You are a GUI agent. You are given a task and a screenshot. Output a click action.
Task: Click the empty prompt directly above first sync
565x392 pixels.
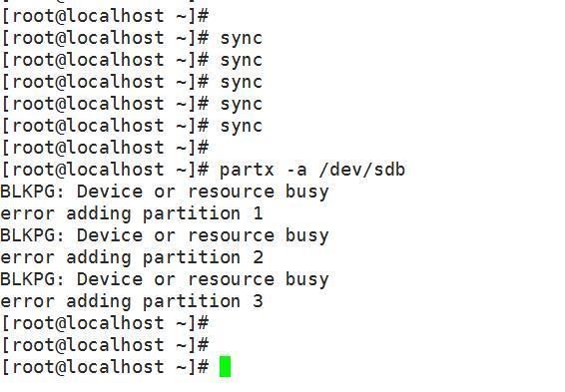click(x=105, y=16)
